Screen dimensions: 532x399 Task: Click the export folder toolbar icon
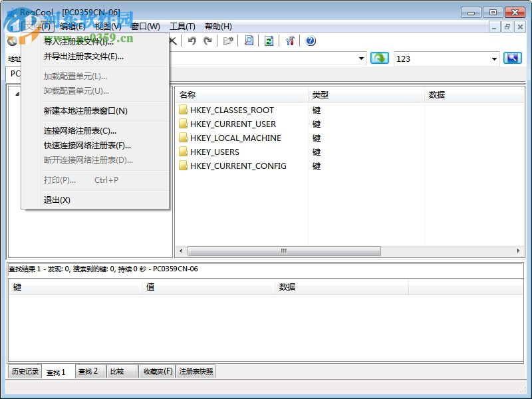pyautogui.click(x=227, y=41)
